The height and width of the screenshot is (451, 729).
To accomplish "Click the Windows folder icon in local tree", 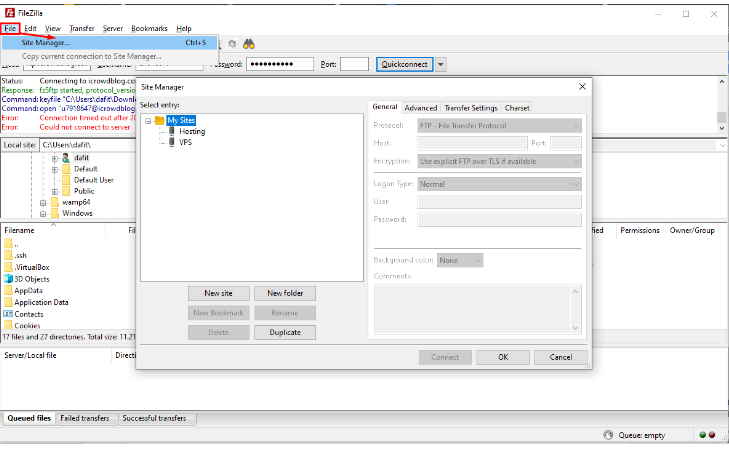I will point(55,213).
